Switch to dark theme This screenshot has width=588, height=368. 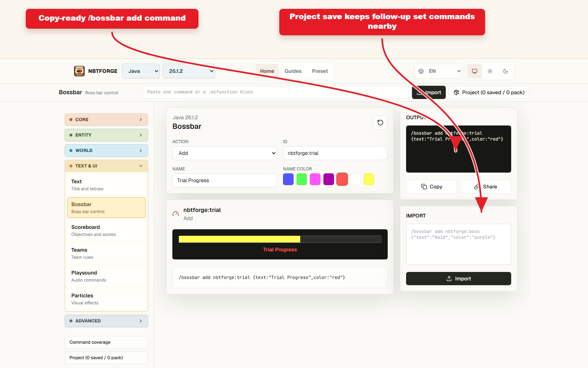(x=505, y=71)
